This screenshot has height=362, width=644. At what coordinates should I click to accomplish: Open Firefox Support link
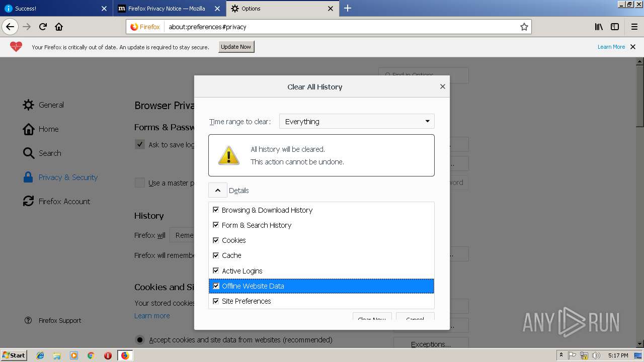tap(60, 320)
